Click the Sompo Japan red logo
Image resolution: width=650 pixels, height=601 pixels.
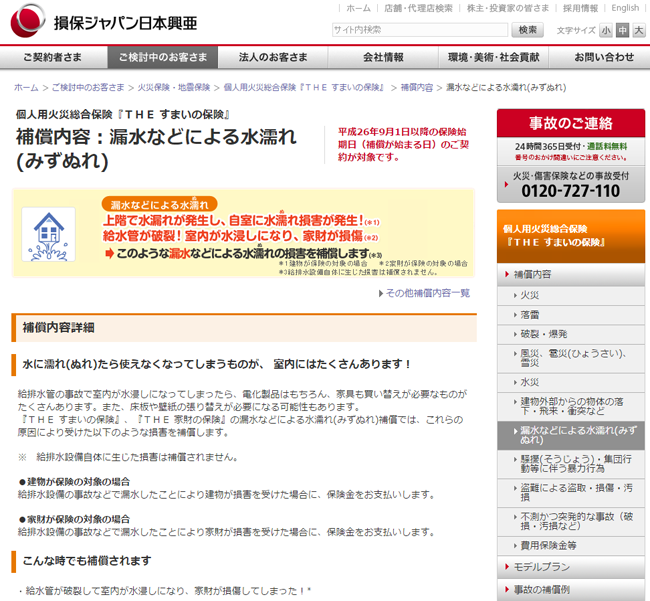click(27, 20)
